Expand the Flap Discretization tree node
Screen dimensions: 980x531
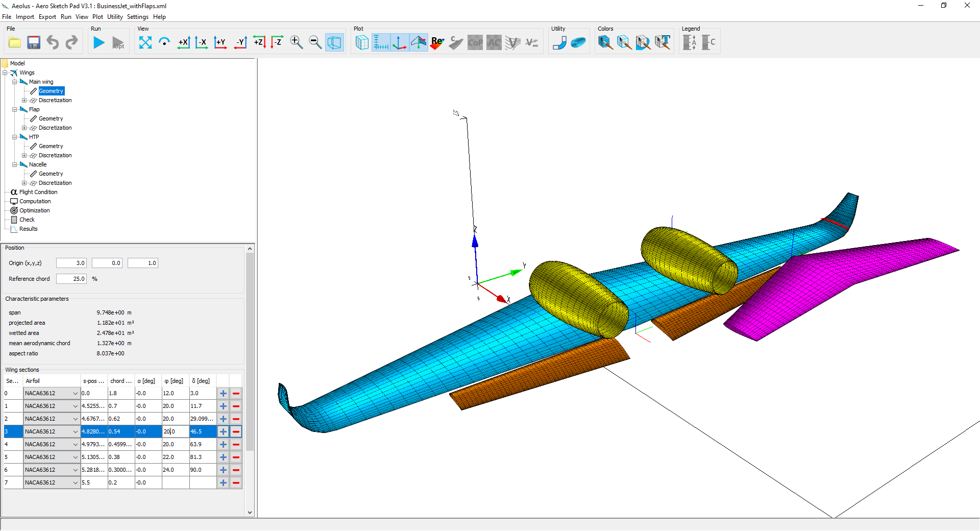(24, 128)
